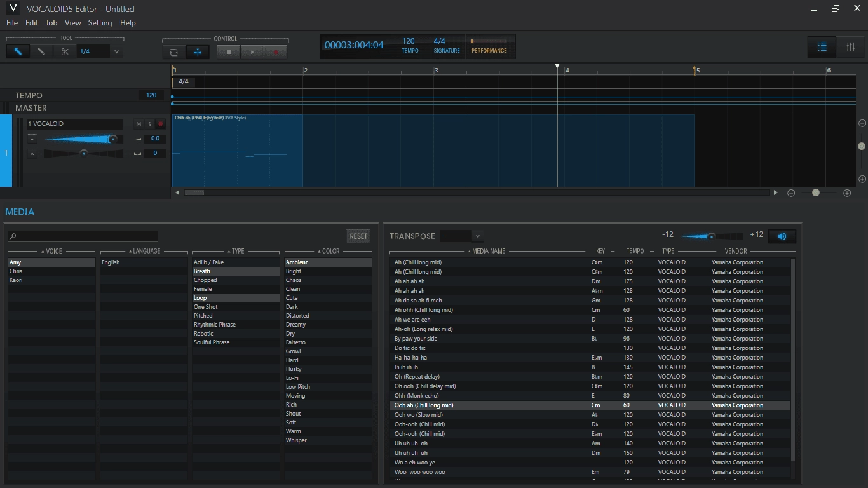Toggle media preview speaker button
Screen dimensions: 868x488
(x=782, y=236)
